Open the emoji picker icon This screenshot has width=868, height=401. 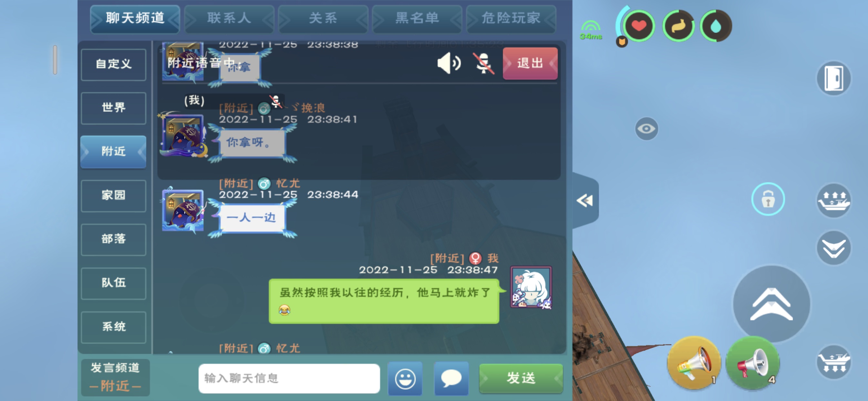tap(405, 378)
